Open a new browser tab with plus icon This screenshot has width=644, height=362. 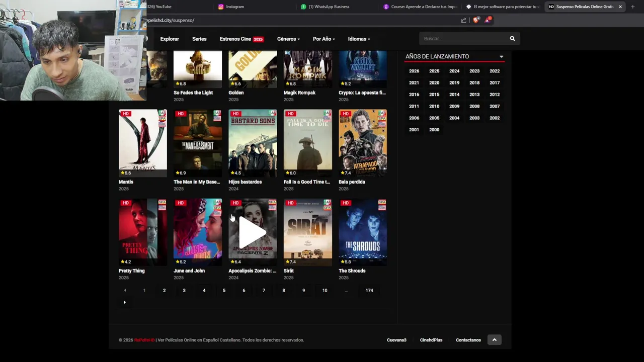tap(632, 7)
